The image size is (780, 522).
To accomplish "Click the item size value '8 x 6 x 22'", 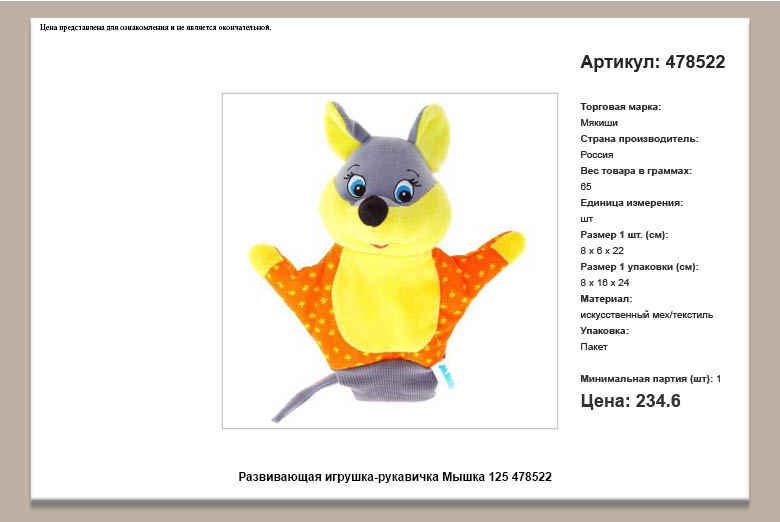I will point(602,250).
